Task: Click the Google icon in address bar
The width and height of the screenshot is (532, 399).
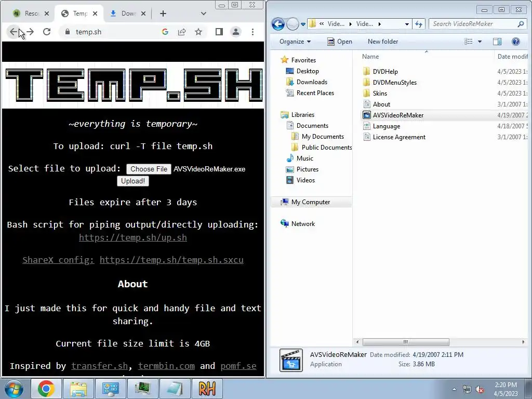Action: pos(165,32)
